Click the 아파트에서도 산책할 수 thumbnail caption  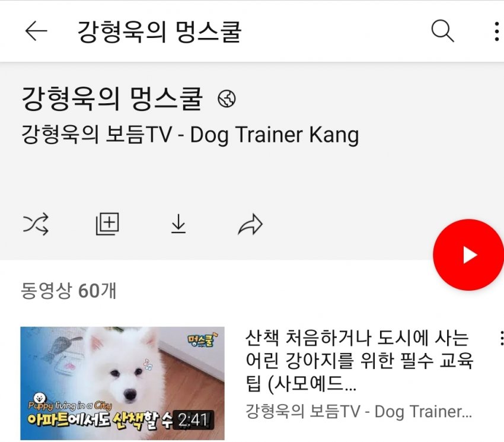click(x=100, y=419)
